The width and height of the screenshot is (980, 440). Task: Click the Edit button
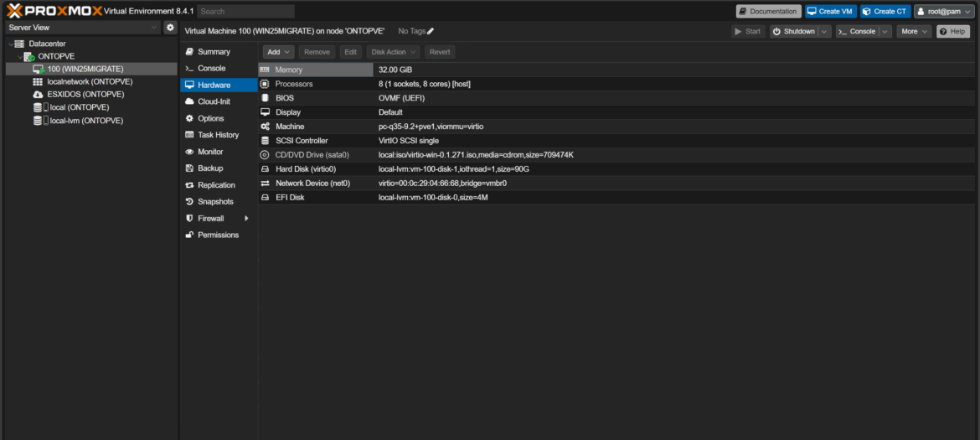coord(351,52)
